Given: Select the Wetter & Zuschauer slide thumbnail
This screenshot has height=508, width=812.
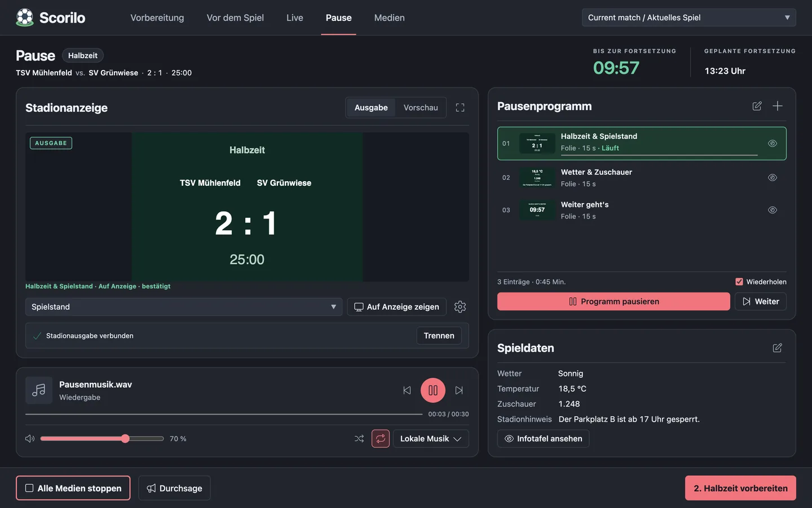Looking at the screenshot, I should 537,177.
